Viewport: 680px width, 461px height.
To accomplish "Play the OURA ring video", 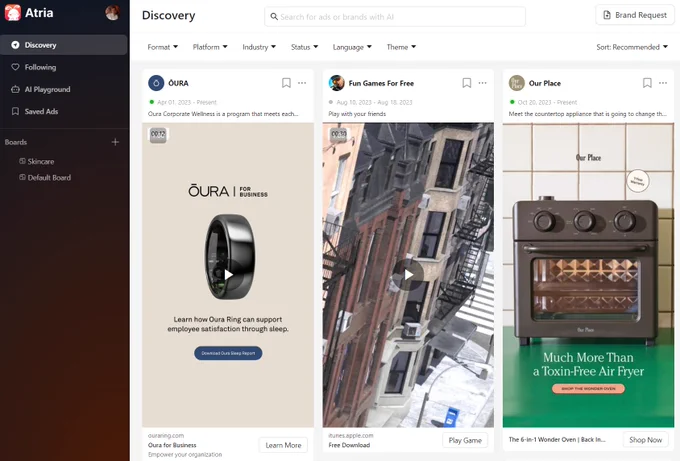I will (228, 275).
